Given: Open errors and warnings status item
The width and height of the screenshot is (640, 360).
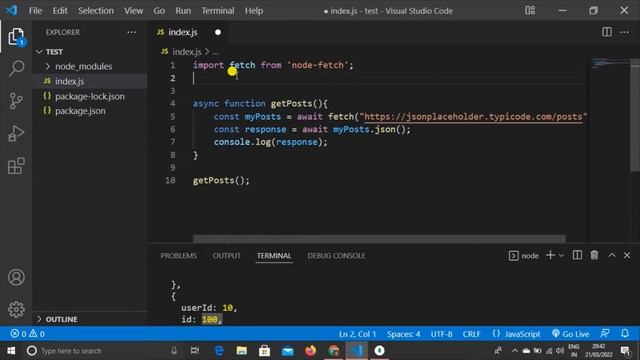Looking at the screenshot, I should click(27, 334).
